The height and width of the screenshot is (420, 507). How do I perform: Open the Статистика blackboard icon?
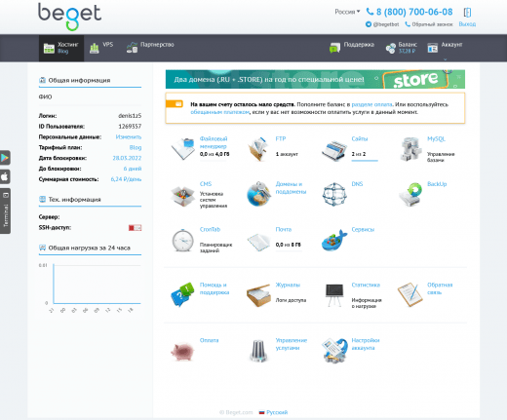[x=334, y=295]
